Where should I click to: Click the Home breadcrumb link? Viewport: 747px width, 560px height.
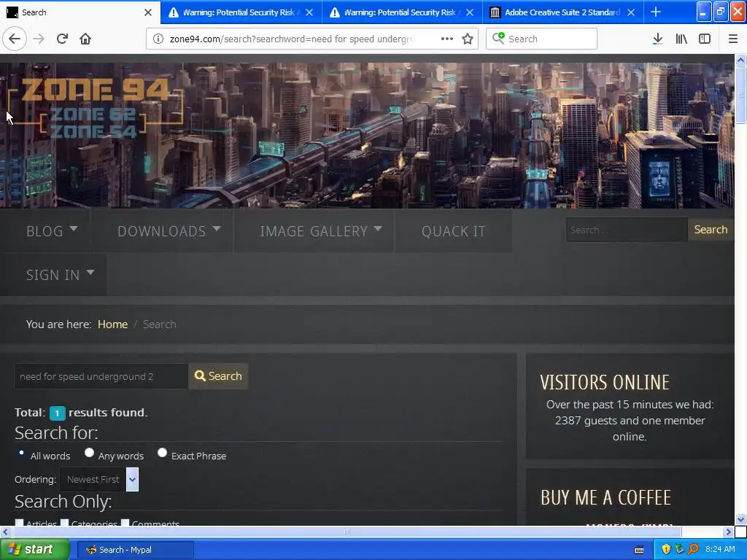112,324
